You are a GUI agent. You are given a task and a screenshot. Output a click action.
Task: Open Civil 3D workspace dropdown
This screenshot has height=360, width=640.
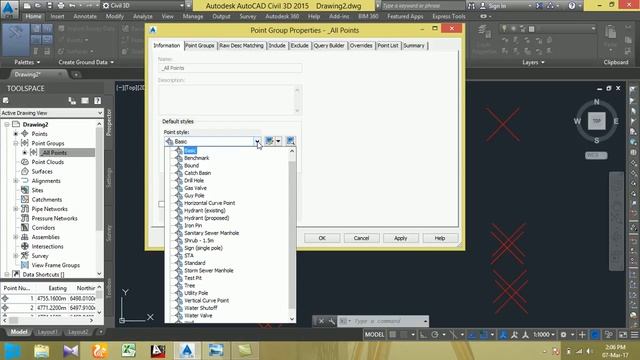[x=144, y=6]
